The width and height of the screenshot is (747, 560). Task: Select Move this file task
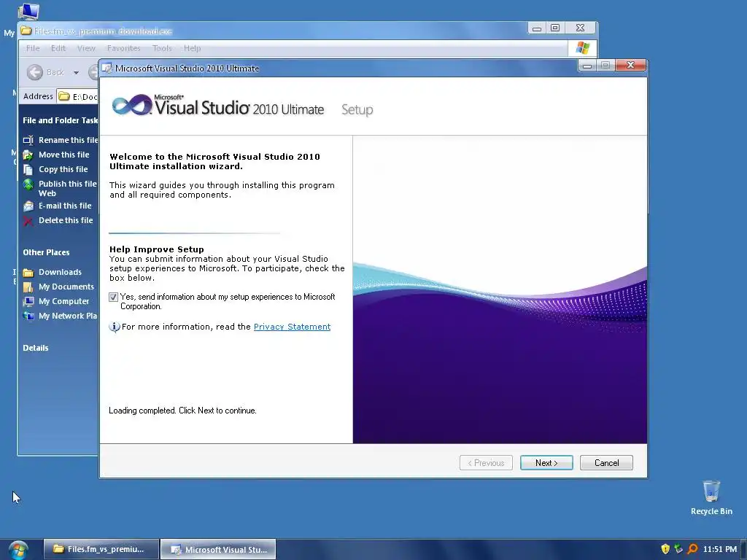coord(64,155)
